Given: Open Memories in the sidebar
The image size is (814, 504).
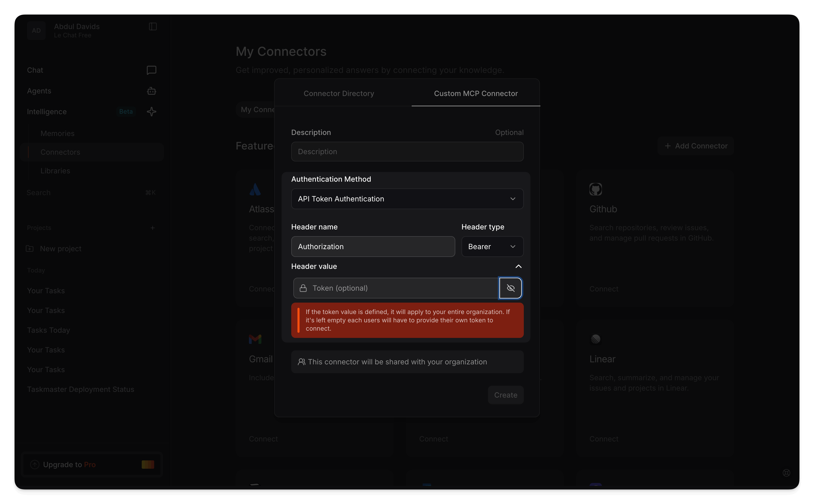Looking at the screenshot, I should (x=57, y=133).
